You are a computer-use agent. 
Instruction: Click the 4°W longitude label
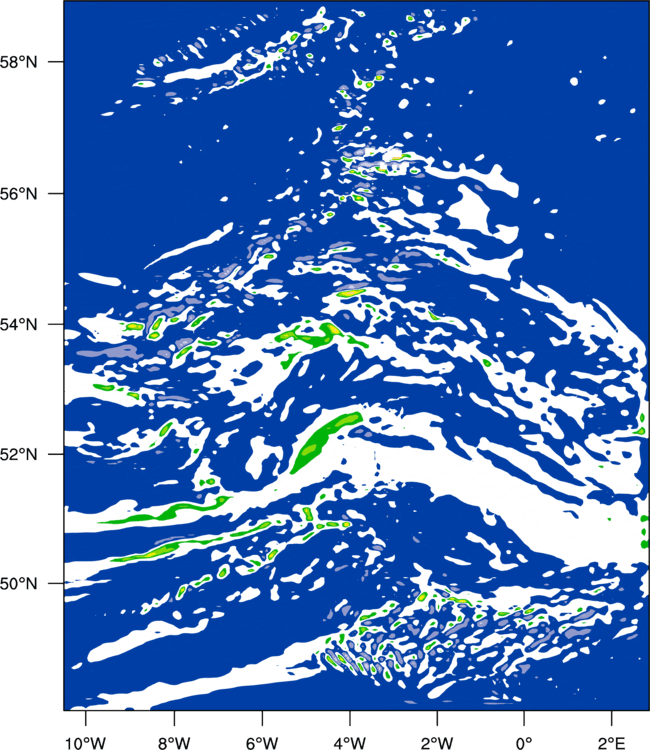(x=350, y=743)
